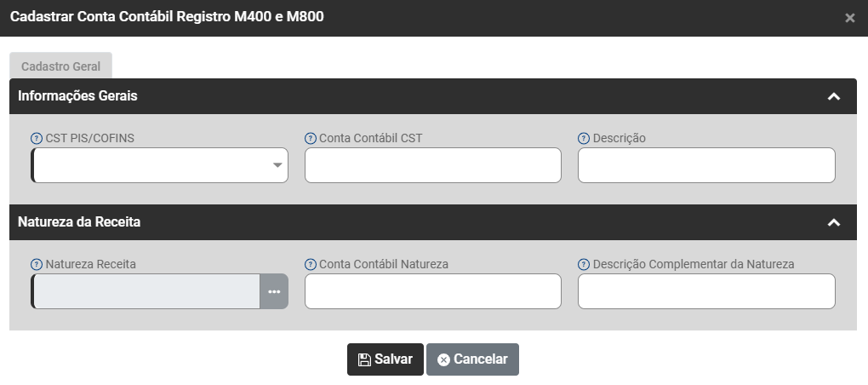Open the CST PIS/COFINS dropdown

click(277, 165)
